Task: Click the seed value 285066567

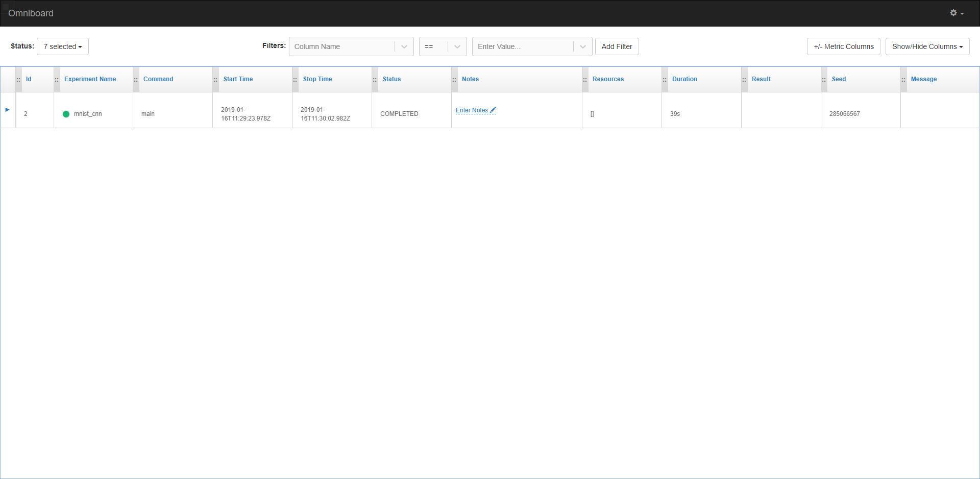Action: point(844,114)
